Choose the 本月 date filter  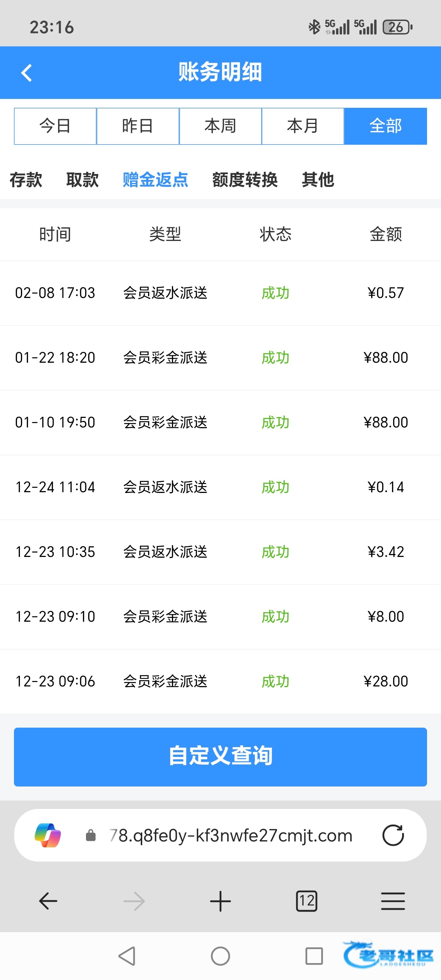click(x=302, y=126)
